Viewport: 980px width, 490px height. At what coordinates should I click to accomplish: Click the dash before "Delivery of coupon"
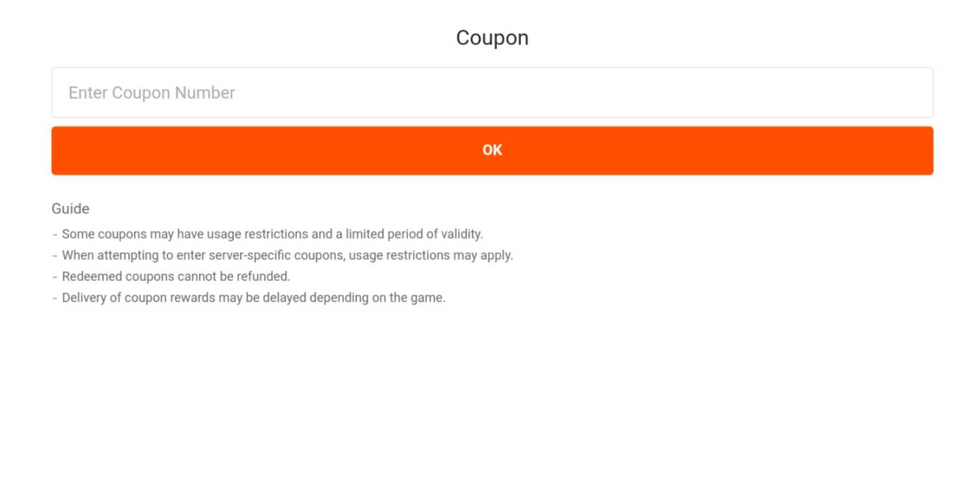(55, 298)
